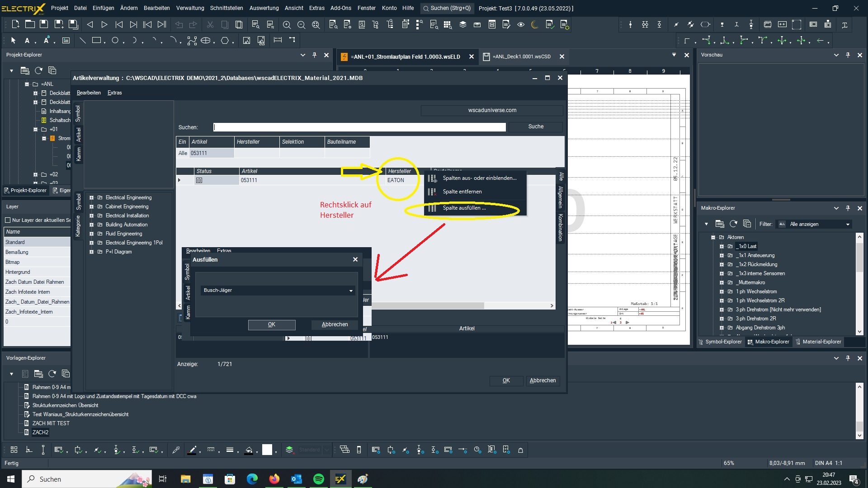
Task: Click Abbrechen in Ausfüllen dialog
Action: coord(335,324)
